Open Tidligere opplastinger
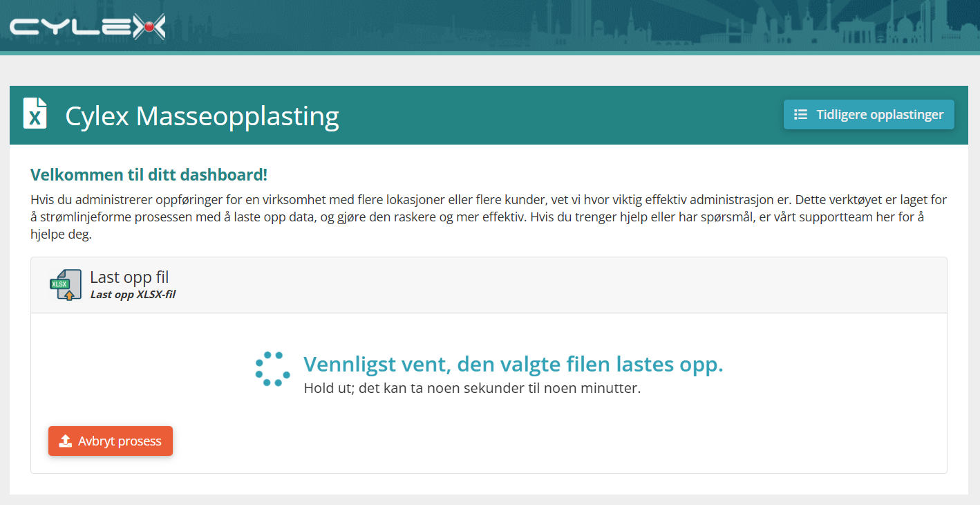Image resolution: width=980 pixels, height=505 pixels. coord(869,115)
